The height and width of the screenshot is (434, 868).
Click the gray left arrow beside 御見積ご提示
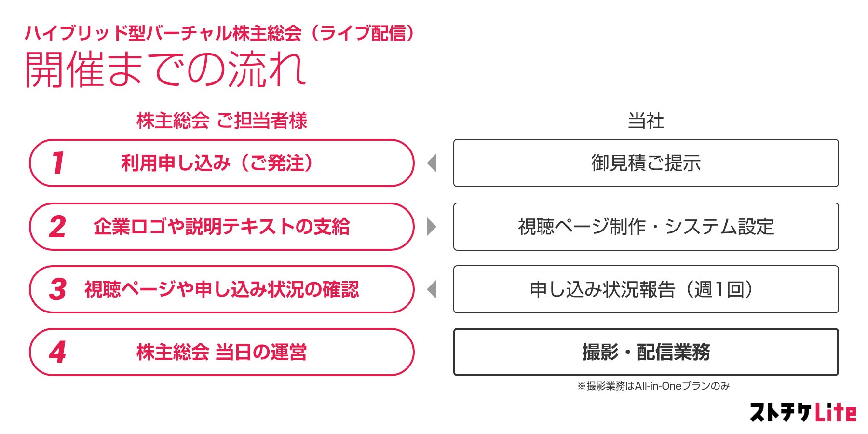(432, 163)
